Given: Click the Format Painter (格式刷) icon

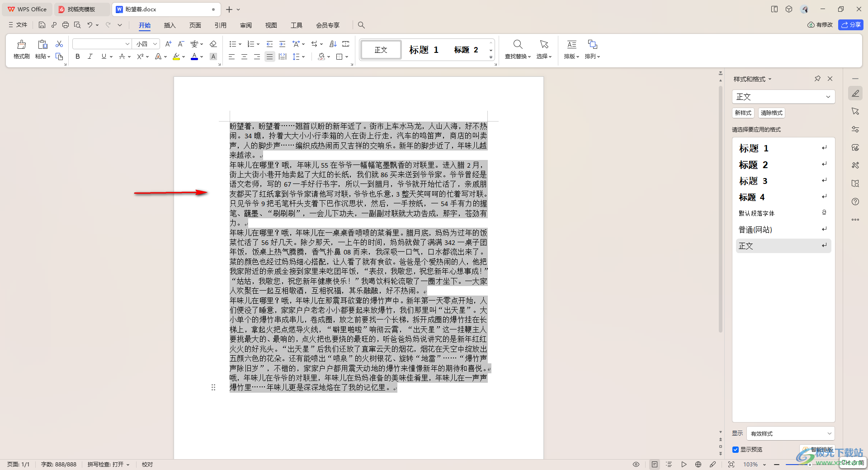Looking at the screenshot, I should pyautogui.click(x=21, y=44).
